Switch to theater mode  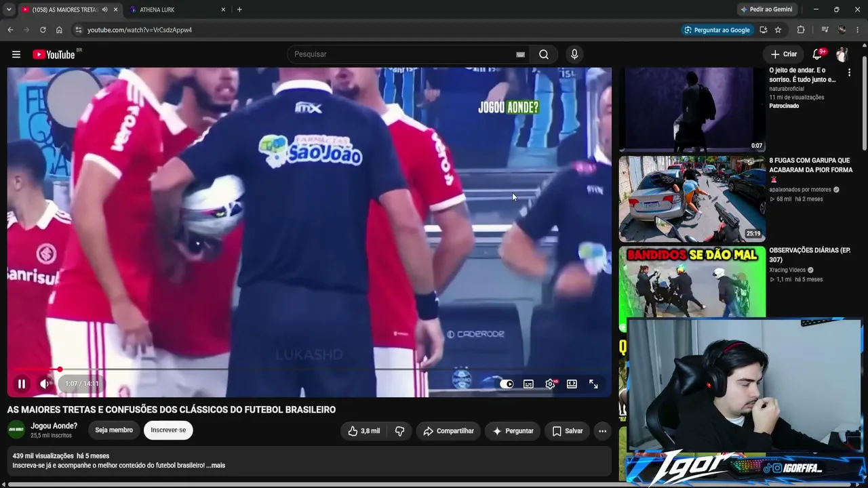[572, 384]
